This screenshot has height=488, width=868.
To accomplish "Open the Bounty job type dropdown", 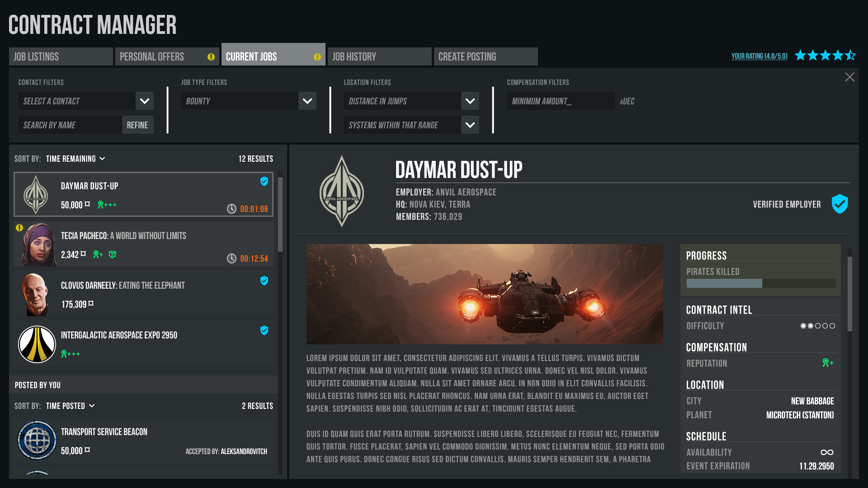I will point(307,101).
